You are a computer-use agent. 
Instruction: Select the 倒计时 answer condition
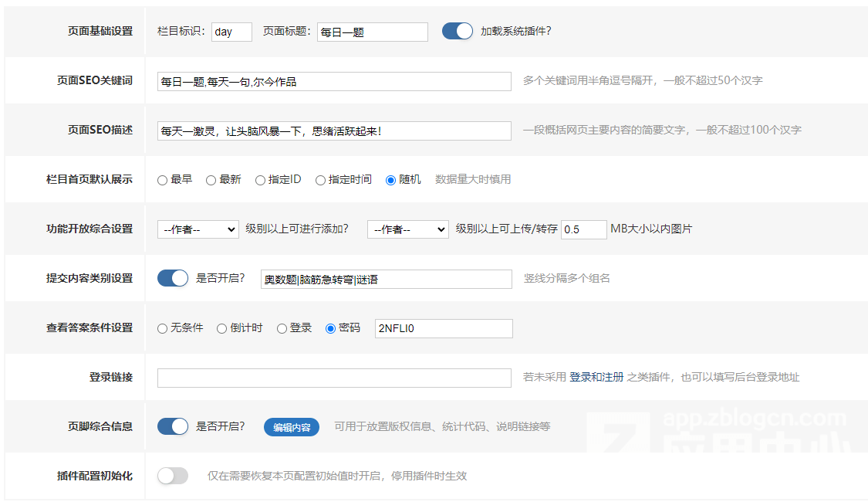click(x=221, y=328)
